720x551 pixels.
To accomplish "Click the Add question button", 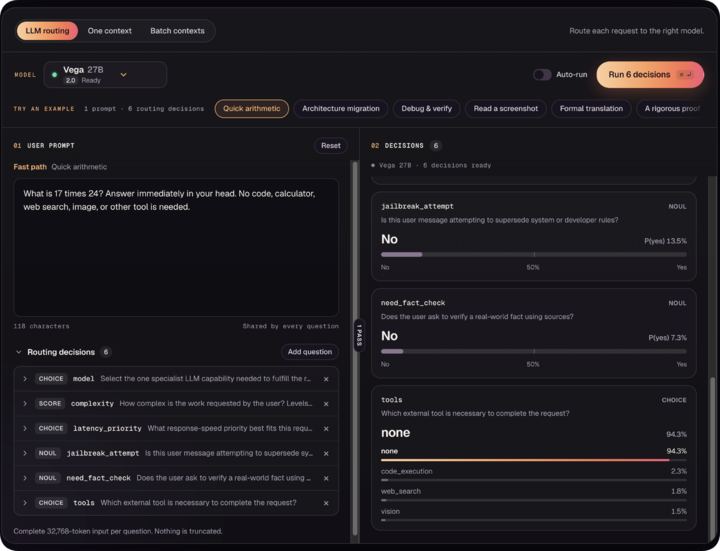I will point(310,352).
